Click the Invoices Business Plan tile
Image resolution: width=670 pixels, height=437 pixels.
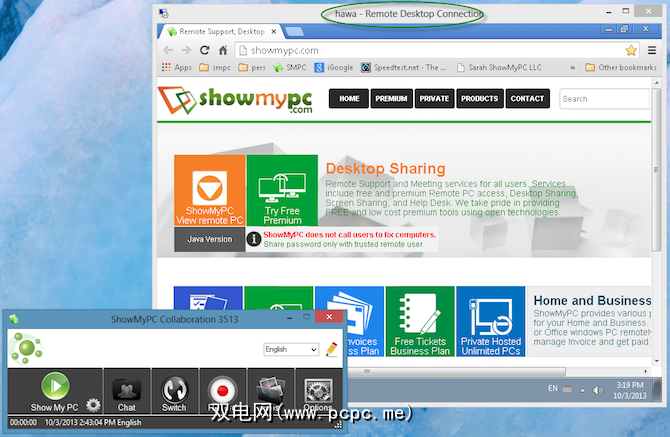tap(364, 321)
